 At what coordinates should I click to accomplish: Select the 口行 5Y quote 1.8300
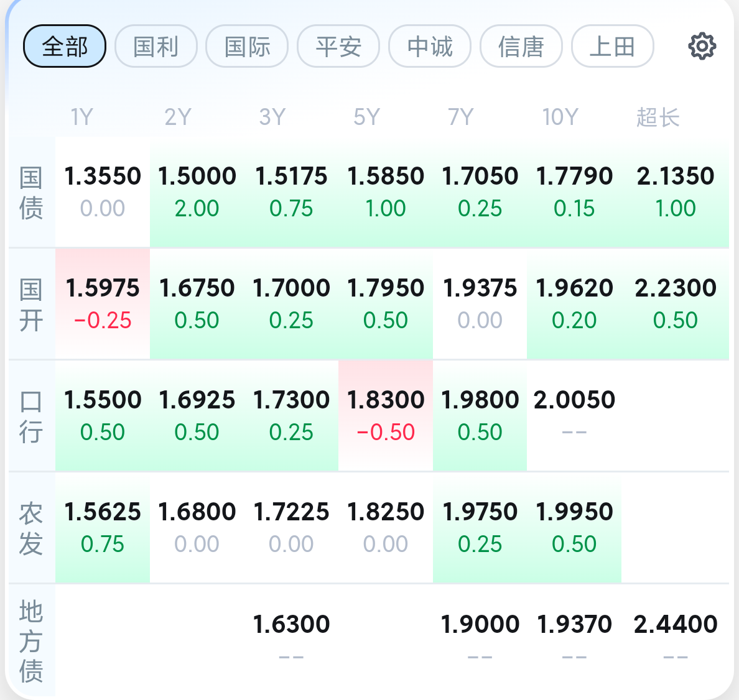(x=386, y=415)
